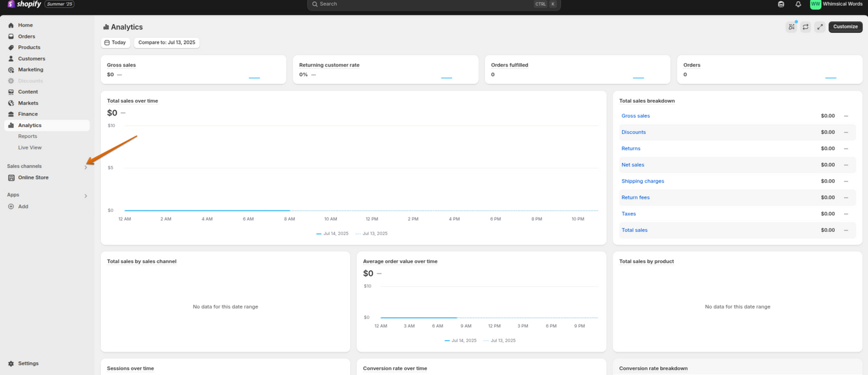Image resolution: width=868 pixels, height=375 pixels.
Task: Go to Orders using the inbox icon
Action: pyautogui.click(x=11, y=37)
